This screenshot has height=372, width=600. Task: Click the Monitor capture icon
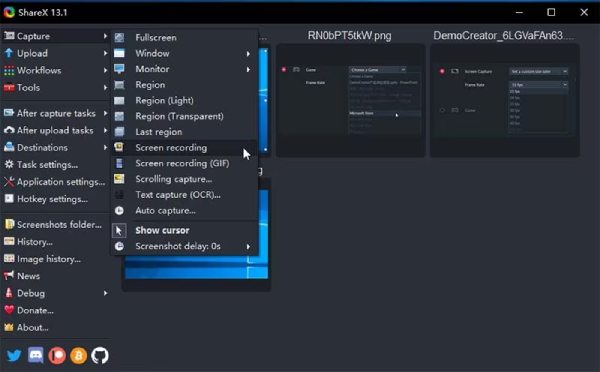119,69
